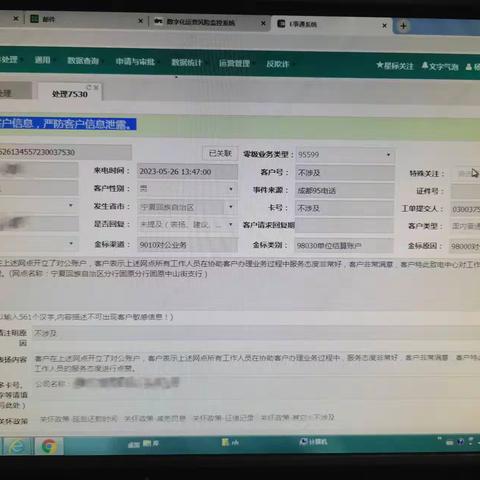Click the empty 客户请求回复期 field
This screenshot has width=480, height=480.
[345, 226]
